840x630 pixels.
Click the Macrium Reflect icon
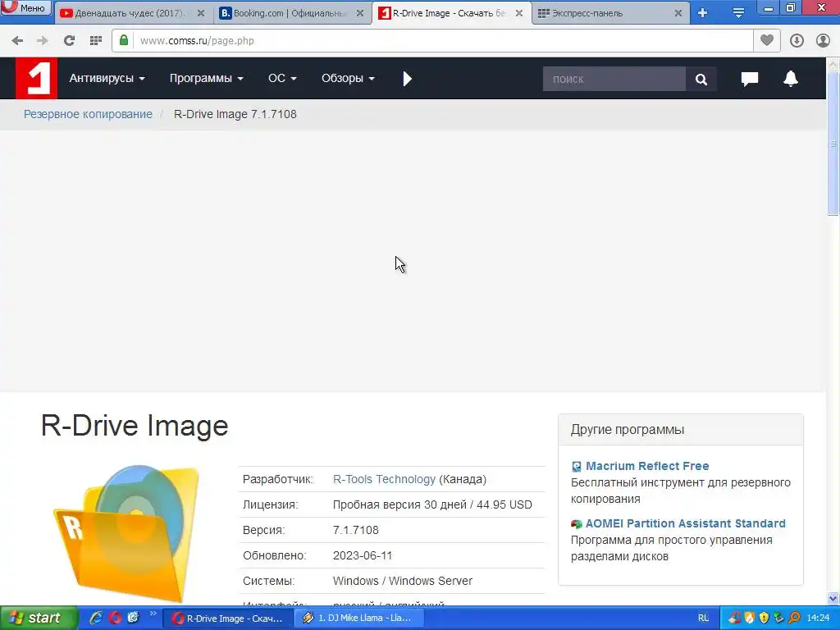click(x=577, y=467)
